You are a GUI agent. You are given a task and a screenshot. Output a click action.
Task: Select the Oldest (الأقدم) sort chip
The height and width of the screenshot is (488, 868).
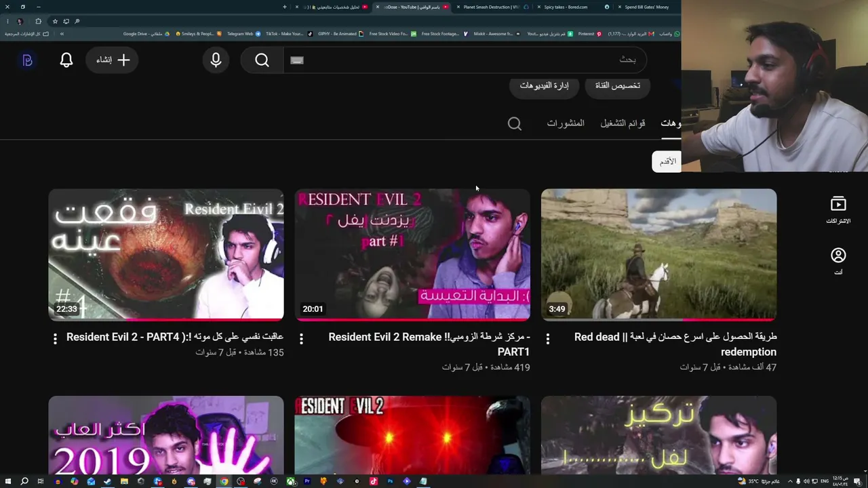pos(667,161)
